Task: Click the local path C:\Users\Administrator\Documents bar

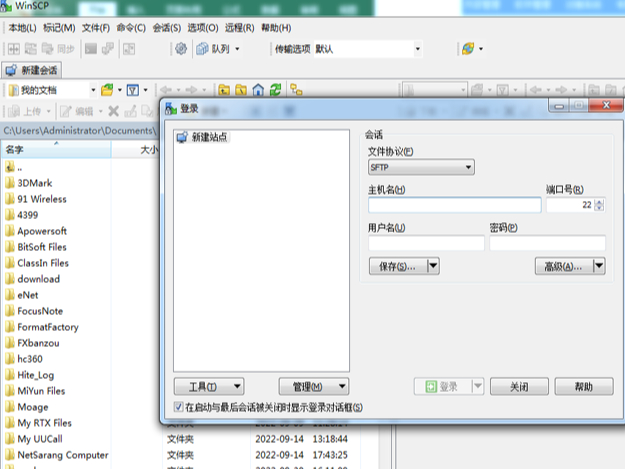Action: click(x=80, y=131)
